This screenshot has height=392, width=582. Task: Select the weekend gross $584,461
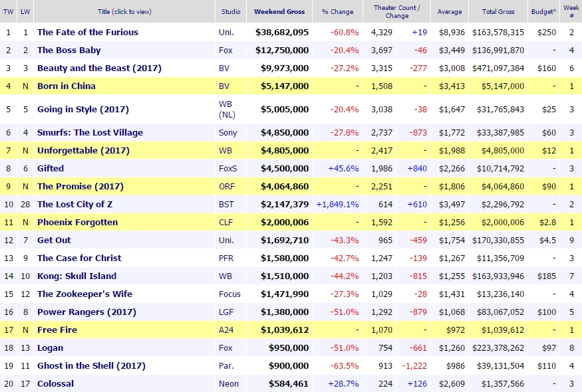[x=289, y=383]
